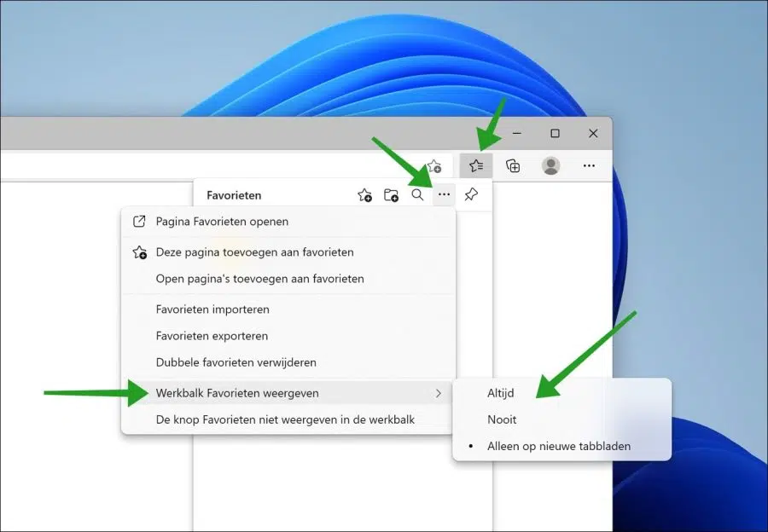The width and height of the screenshot is (768, 532).
Task: Expand submenu chevron of Werkbalk Favorieten weergeven
Action: coord(439,394)
